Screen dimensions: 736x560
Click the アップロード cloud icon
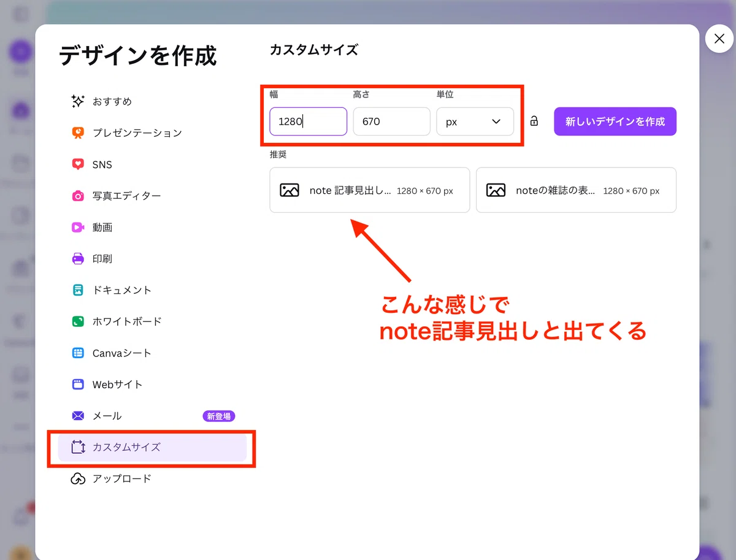click(x=78, y=478)
